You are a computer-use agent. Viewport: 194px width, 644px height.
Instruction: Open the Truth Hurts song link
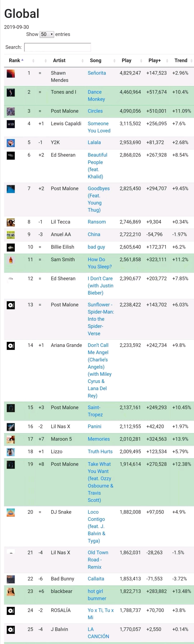coord(100,452)
